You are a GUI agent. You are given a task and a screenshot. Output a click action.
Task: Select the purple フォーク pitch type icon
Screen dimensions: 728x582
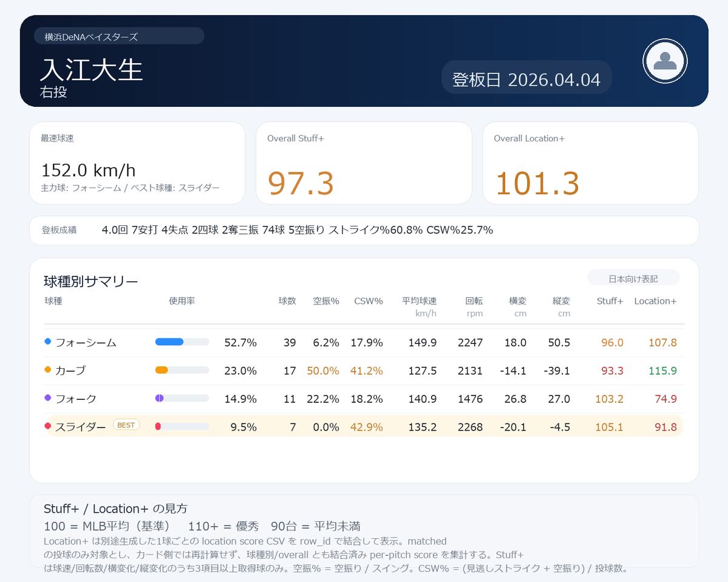(x=47, y=399)
